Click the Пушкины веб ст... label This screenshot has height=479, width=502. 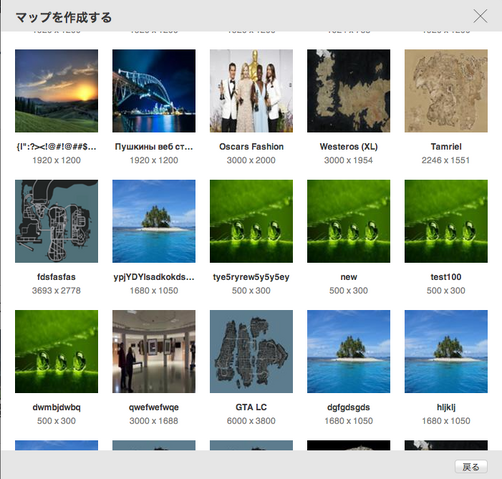pos(154,147)
